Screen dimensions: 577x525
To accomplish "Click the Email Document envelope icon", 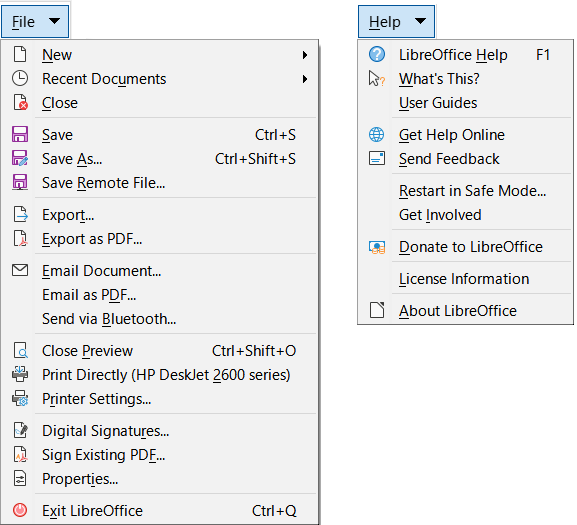I will [20, 270].
